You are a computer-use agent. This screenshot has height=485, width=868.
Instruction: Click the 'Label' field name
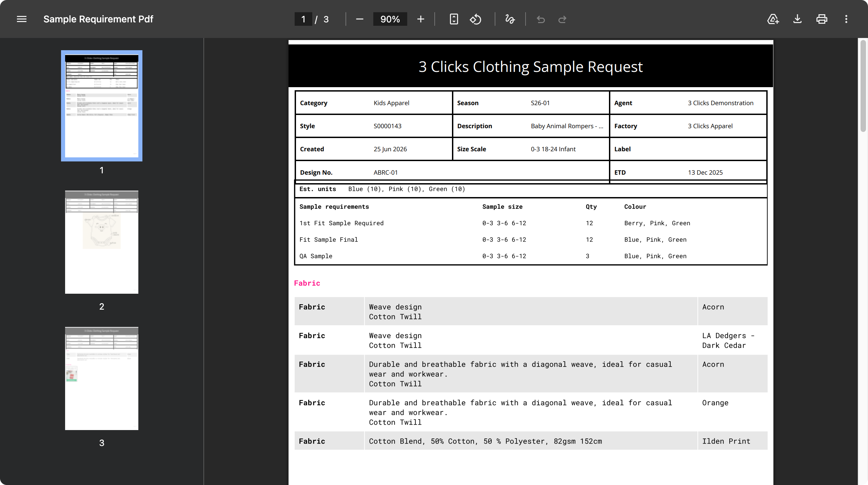tap(623, 149)
